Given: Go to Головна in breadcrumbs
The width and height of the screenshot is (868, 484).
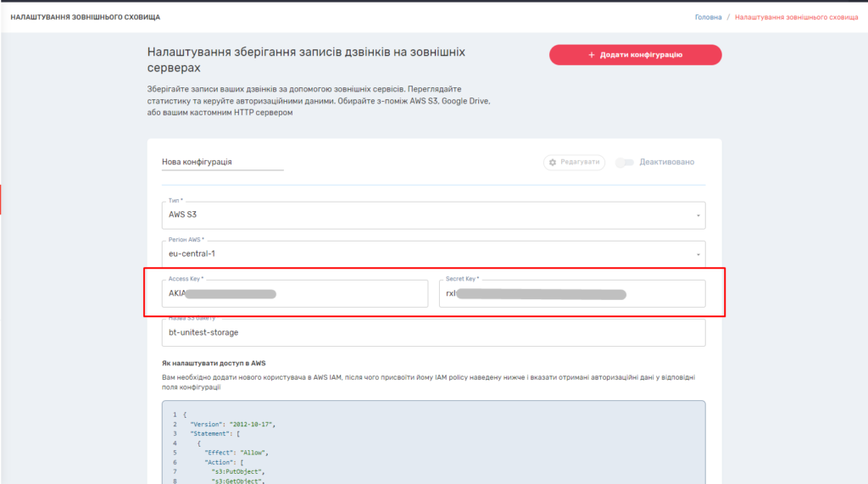Looking at the screenshot, I should tap(708, 17).
